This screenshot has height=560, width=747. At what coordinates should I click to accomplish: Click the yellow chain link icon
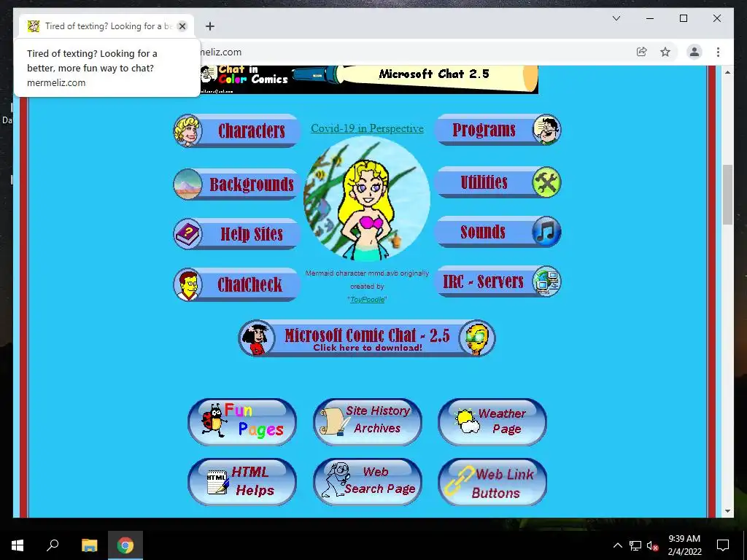pos(460,481)
